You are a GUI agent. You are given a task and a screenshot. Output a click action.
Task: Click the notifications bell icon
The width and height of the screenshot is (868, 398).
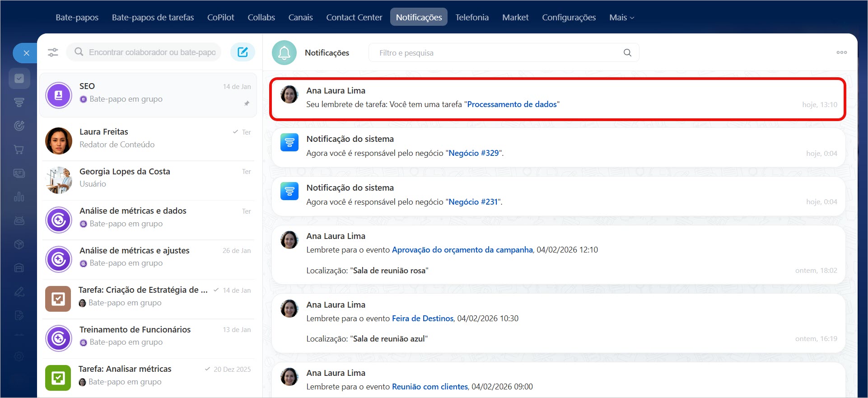tap(284, 53)
